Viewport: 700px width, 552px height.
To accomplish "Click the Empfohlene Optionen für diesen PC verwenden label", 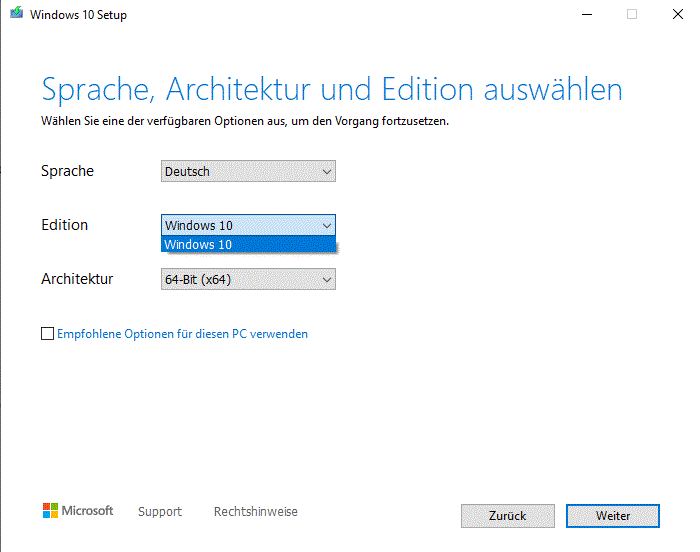I will click(x=183, y=334).
